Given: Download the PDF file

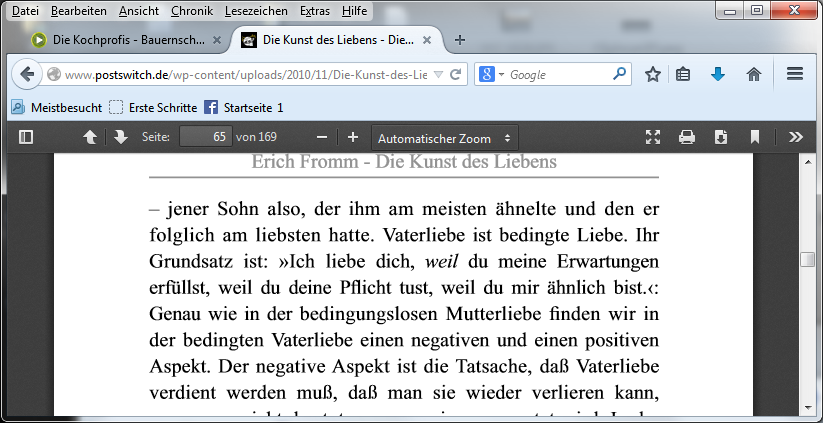Looking at the screenshot, I should 721,137.
